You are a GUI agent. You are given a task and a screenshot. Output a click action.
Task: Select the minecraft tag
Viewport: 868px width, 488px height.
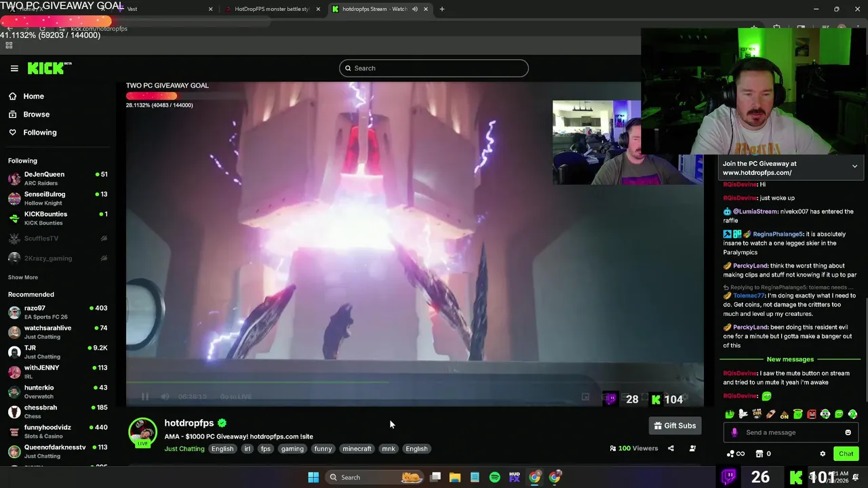click(x=357, y=449)
